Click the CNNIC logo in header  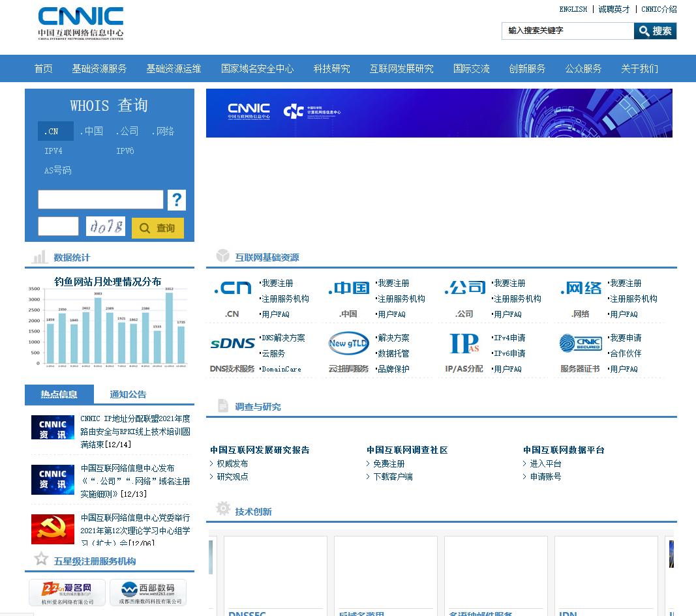tap(80, 23)
